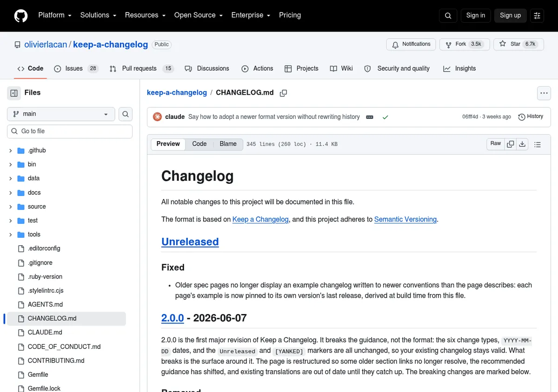This screenshot has height=392, width=558.
Task: Switch file view to Code
Action: [x=199, y=144]
